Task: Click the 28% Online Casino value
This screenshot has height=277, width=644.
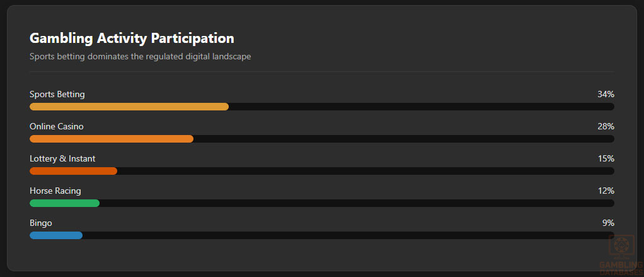Action: (x=606, y=126)
